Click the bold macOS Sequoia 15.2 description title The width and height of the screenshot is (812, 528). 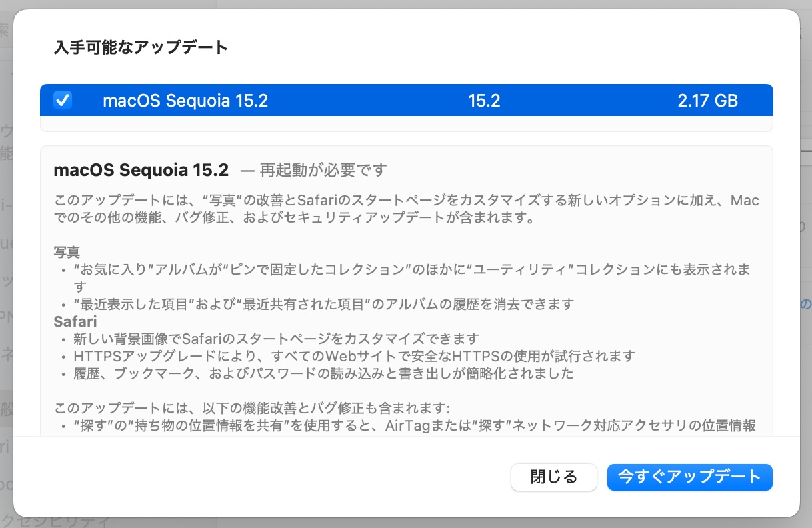(141, 170)
